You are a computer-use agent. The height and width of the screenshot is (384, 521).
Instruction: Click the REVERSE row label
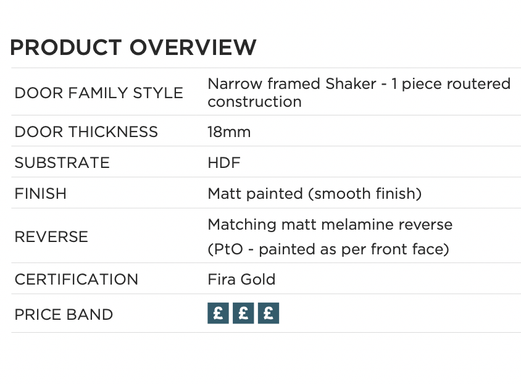pyautogui.click(x=51, y=237)
